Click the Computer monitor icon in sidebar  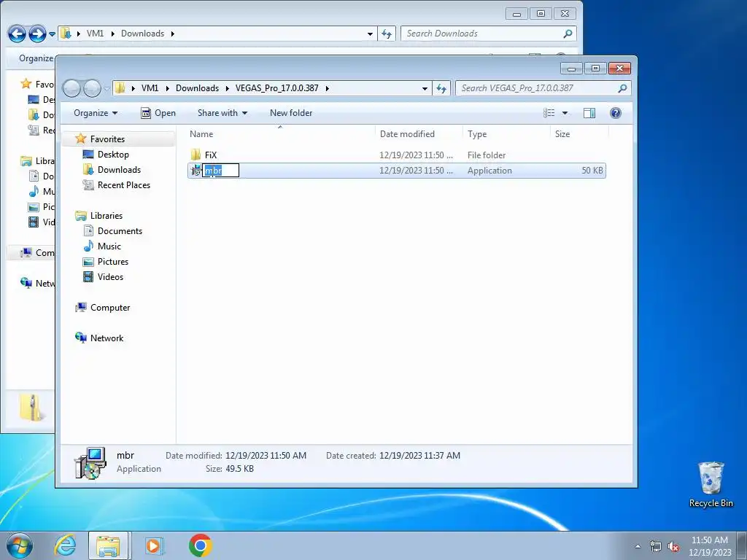click(x=80, y=307)
